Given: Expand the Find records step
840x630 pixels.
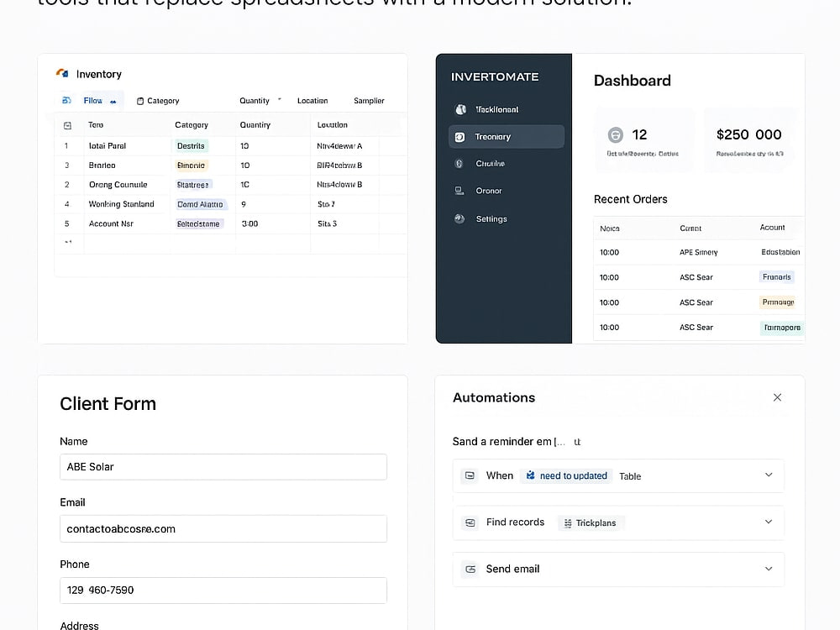Looking at the screenshot, I should [769, 522].
